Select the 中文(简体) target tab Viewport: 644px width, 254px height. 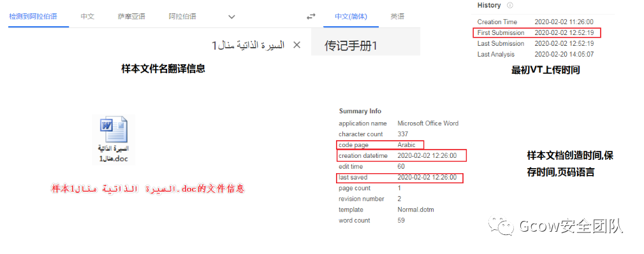coord(351,17)
